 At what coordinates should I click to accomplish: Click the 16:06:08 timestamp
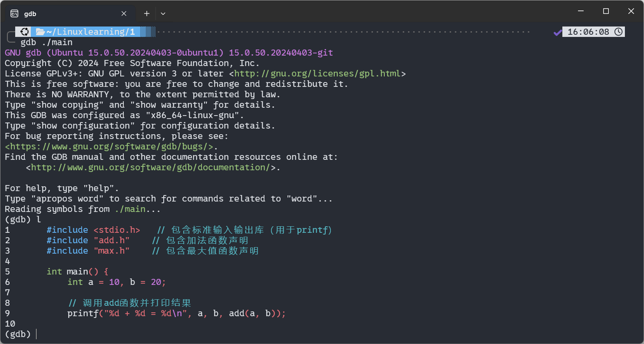(588, 32)
